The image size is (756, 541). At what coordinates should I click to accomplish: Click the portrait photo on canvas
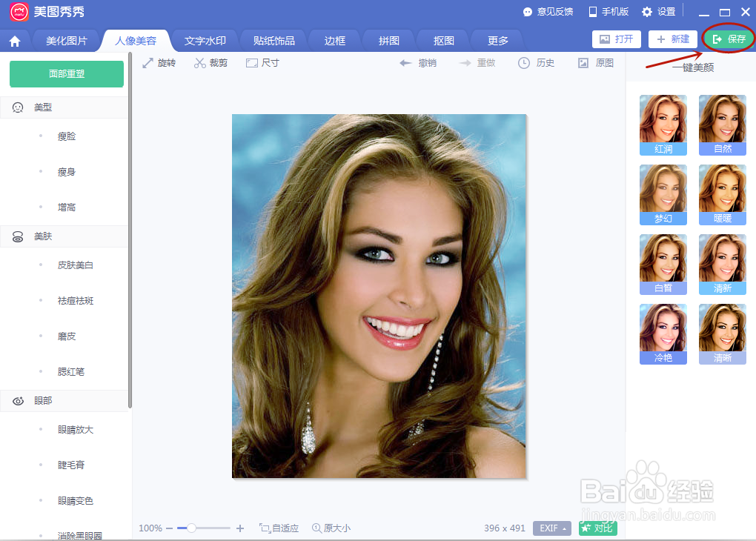click(x=379, y=296)
